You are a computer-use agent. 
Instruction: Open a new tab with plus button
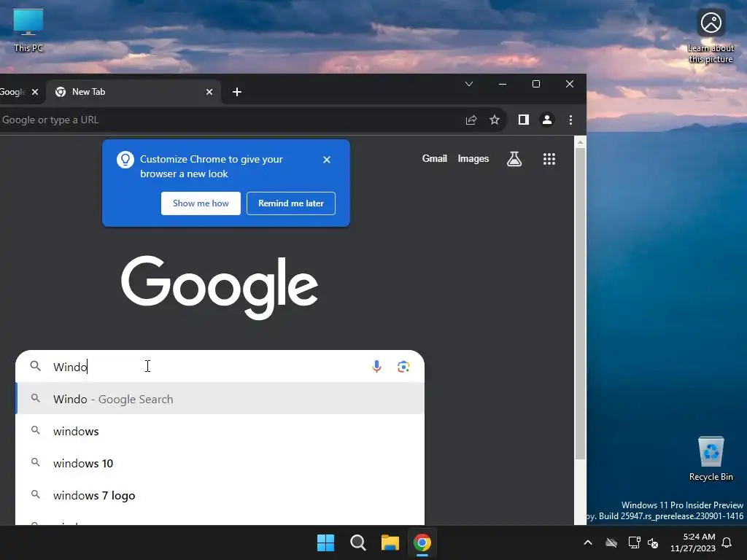[237, 92]
